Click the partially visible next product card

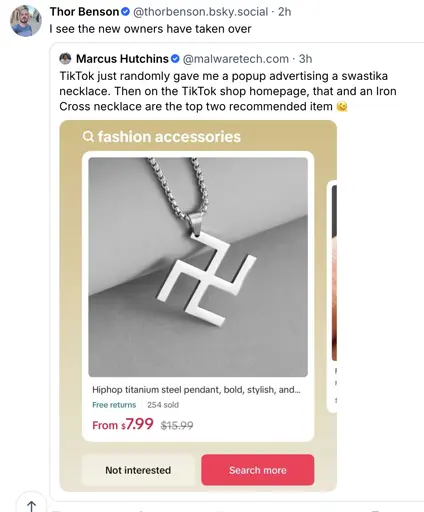click(333, 297)
